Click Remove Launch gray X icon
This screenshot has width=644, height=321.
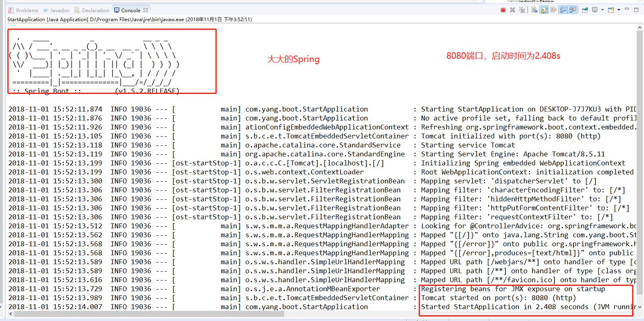512,10
